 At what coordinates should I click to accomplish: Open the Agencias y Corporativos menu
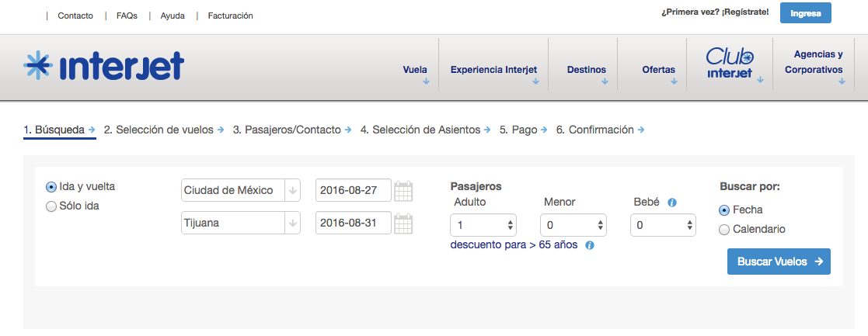(x=814, y=62)
